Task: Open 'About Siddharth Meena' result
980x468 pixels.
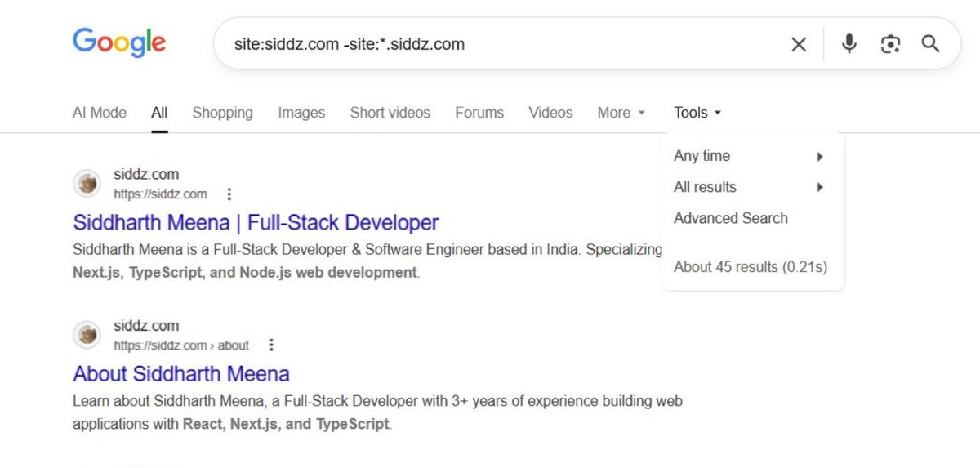Action: click(x=181, y=374)
